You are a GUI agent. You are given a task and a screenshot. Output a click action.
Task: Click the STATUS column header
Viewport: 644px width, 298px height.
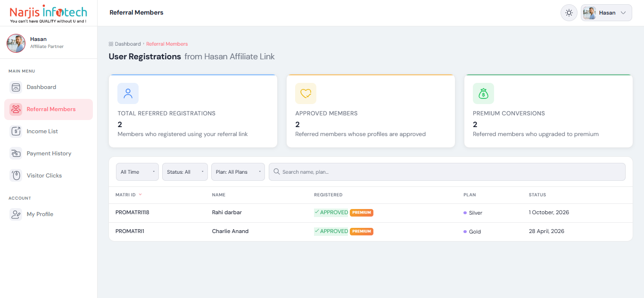[x=537, y=195]
